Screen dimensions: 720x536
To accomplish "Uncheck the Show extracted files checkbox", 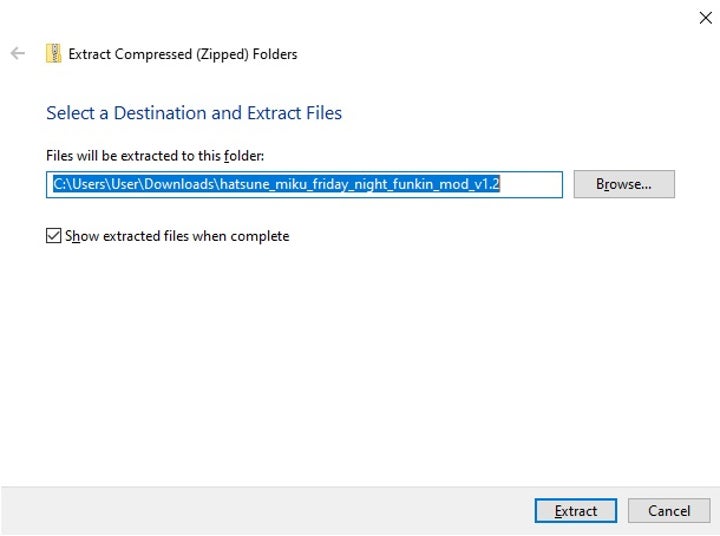I will [x=54, y=237].
